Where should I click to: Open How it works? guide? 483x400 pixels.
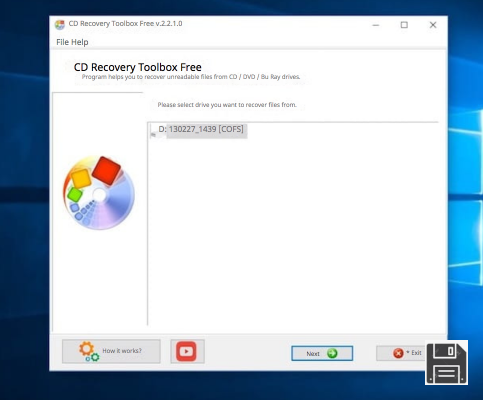(111, 351)
